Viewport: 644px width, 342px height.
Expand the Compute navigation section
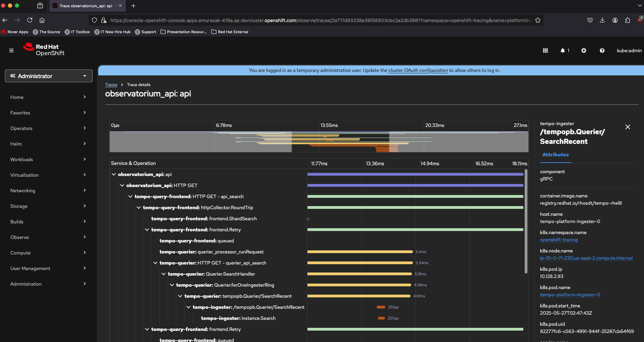pos(48,253)
